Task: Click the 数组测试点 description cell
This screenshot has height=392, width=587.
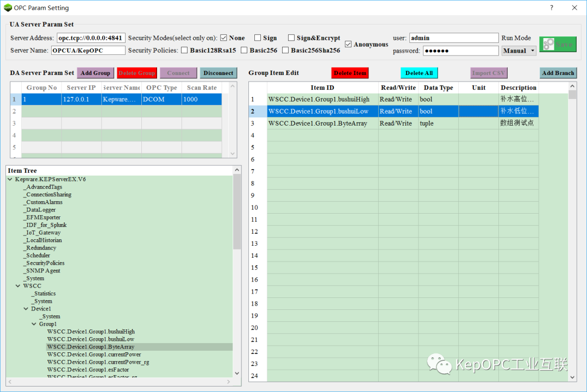Action: click(519, 123)
